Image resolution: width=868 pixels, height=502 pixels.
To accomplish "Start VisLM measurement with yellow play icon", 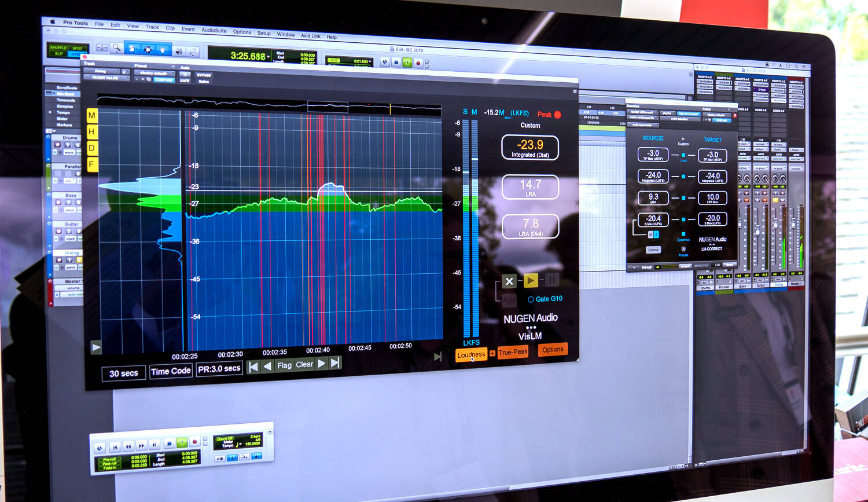I will pyautogui.click(x=531, y=281).
